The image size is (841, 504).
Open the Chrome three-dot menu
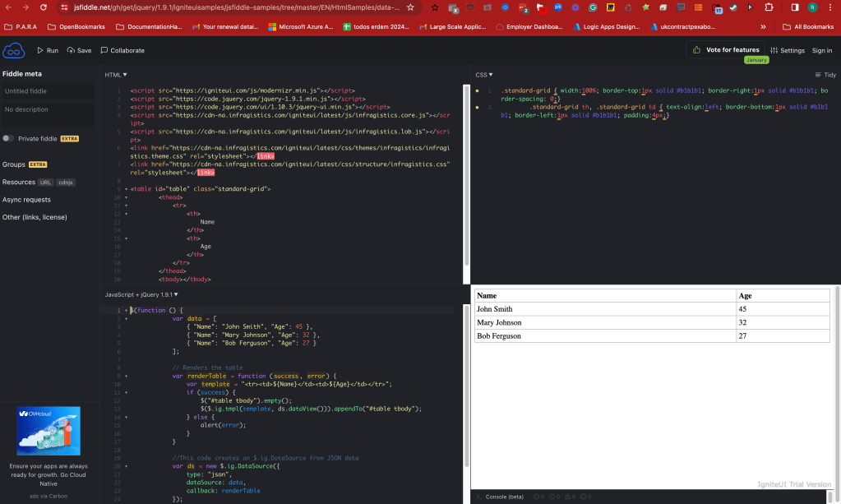click(x=830, y=7)
